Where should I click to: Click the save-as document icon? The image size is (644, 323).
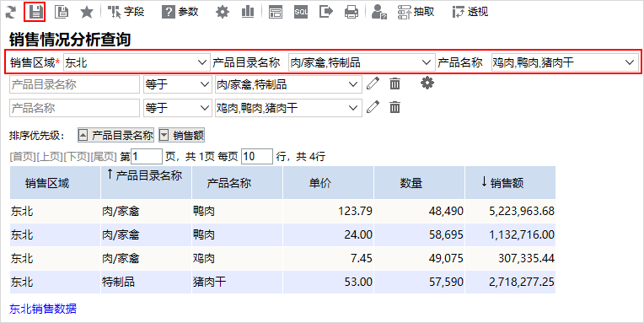62,12
